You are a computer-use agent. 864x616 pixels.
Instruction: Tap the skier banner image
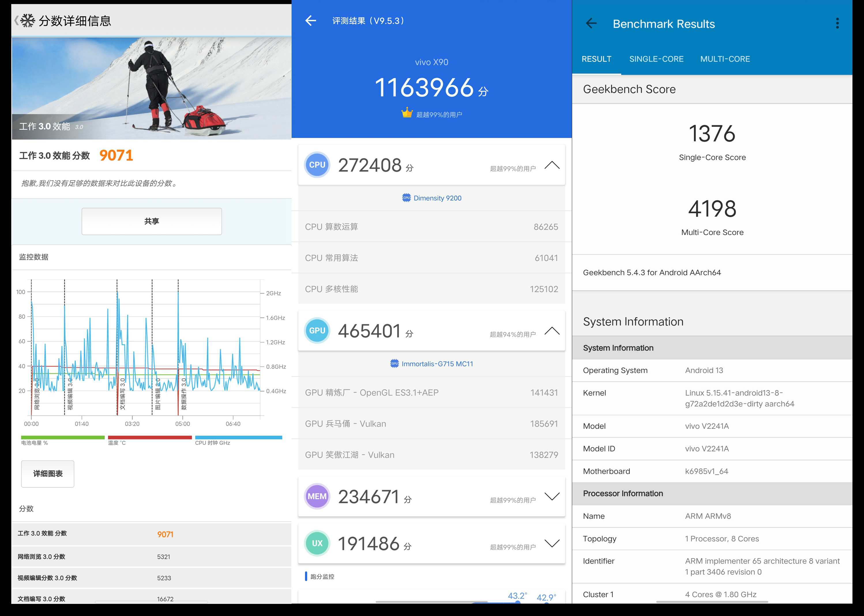coord(152,88)
